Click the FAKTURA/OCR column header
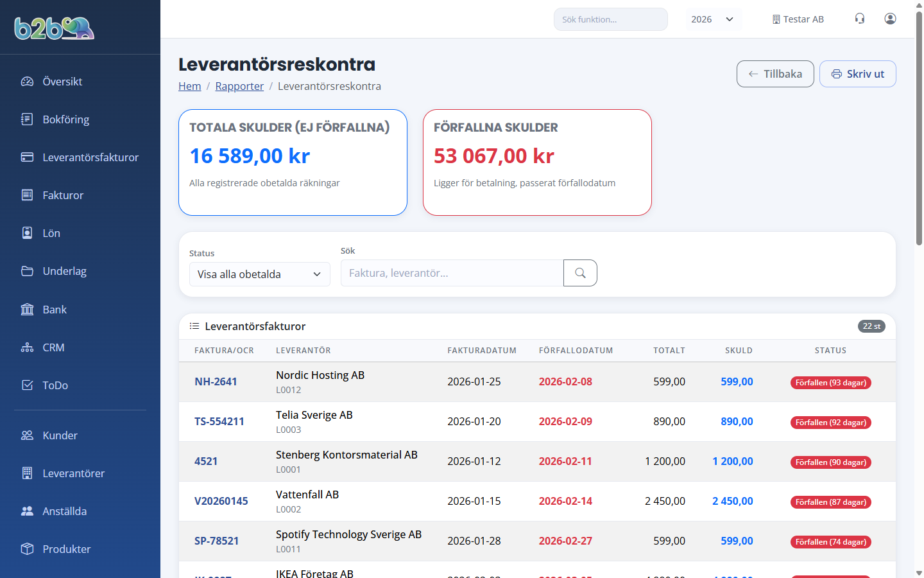The width and height of the screenshot is (924, 578). [224, 351]
